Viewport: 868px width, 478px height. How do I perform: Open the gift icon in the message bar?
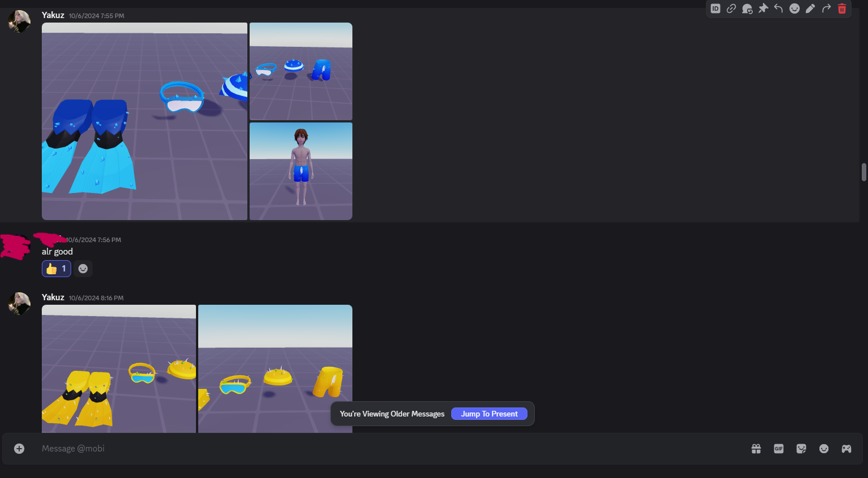pyautogui.click(x=756, y=449)
